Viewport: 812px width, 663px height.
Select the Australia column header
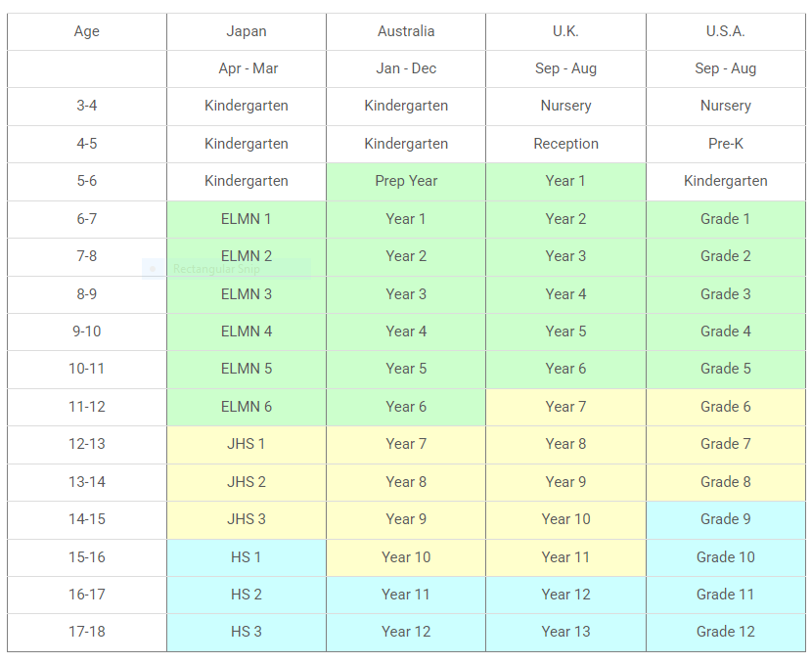click(x=406, y=31)
